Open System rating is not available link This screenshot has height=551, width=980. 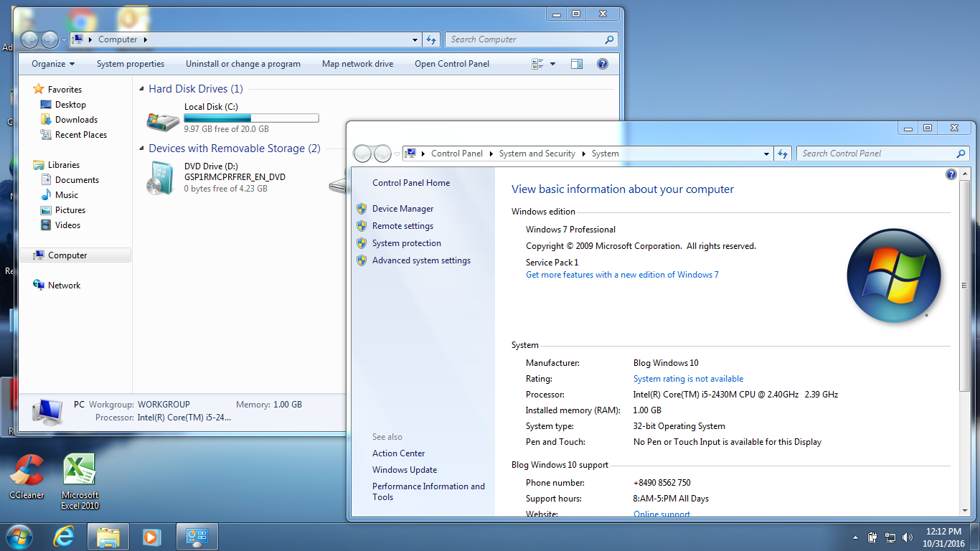(688, 379)
